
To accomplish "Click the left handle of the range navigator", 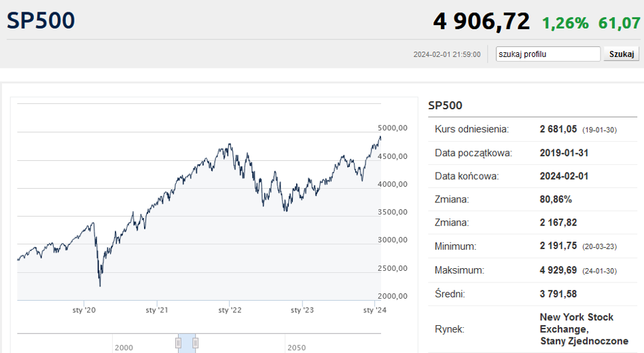I will (x=179, y=343).
